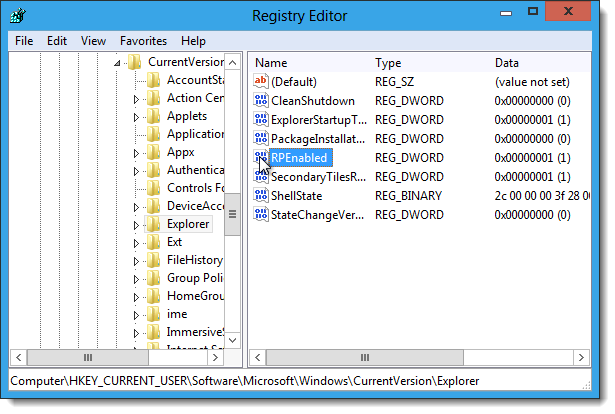Click the CurrentVersion folder icon
This screenshot has height=414, width=615.
click(x=135, y=62)
